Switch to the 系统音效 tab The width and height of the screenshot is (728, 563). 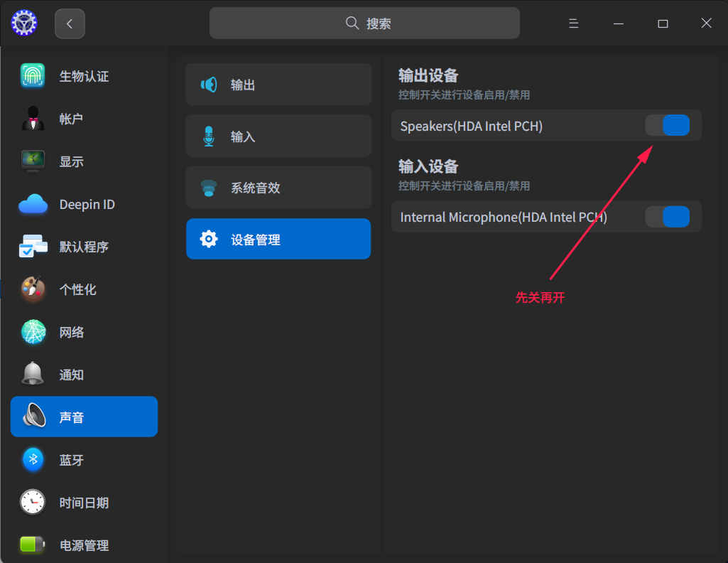tap(278, 188)
